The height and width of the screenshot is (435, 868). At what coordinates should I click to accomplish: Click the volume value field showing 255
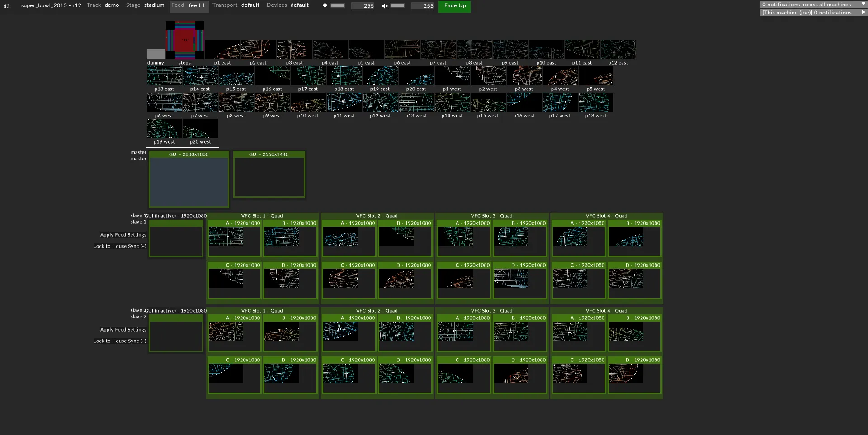click(422, 6)
